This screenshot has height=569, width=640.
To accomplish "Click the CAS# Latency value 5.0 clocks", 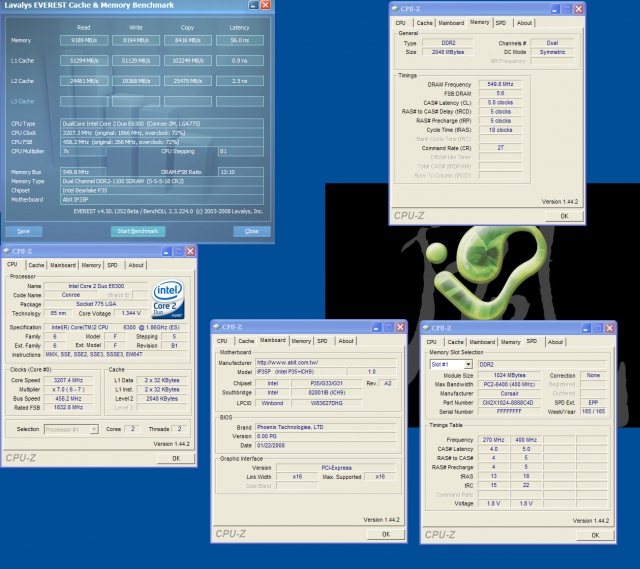I will coord(500,102).
